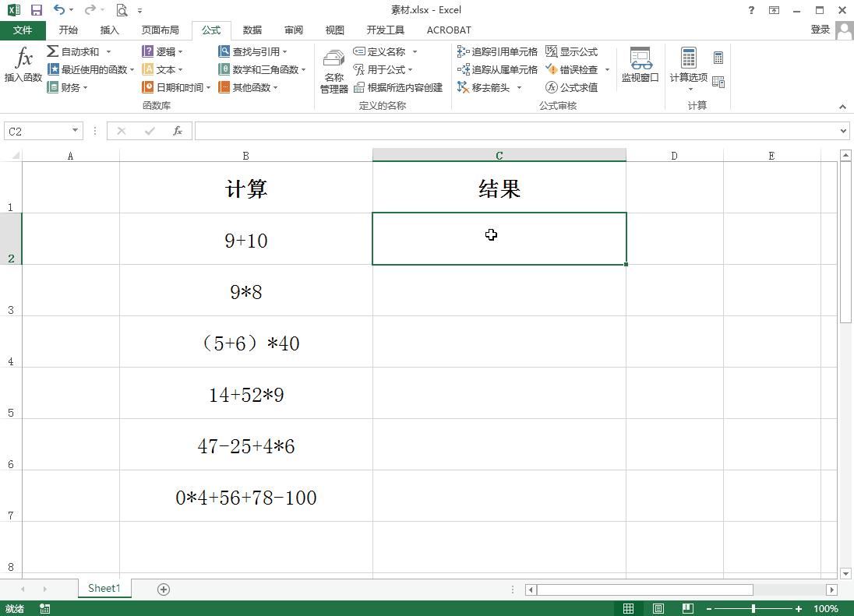854x616 pixels.
Task: Switch to Page Break Preview in status bar
Action: click(x=688, y=608)
